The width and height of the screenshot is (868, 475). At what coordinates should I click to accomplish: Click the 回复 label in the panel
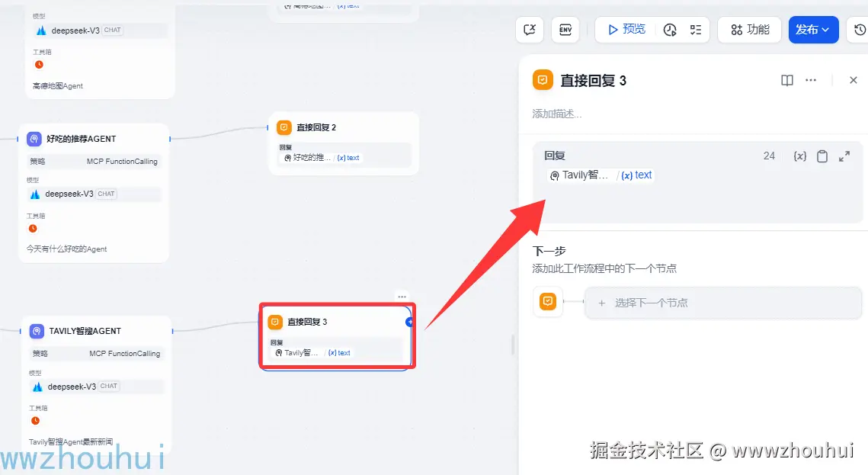[555, 156]
